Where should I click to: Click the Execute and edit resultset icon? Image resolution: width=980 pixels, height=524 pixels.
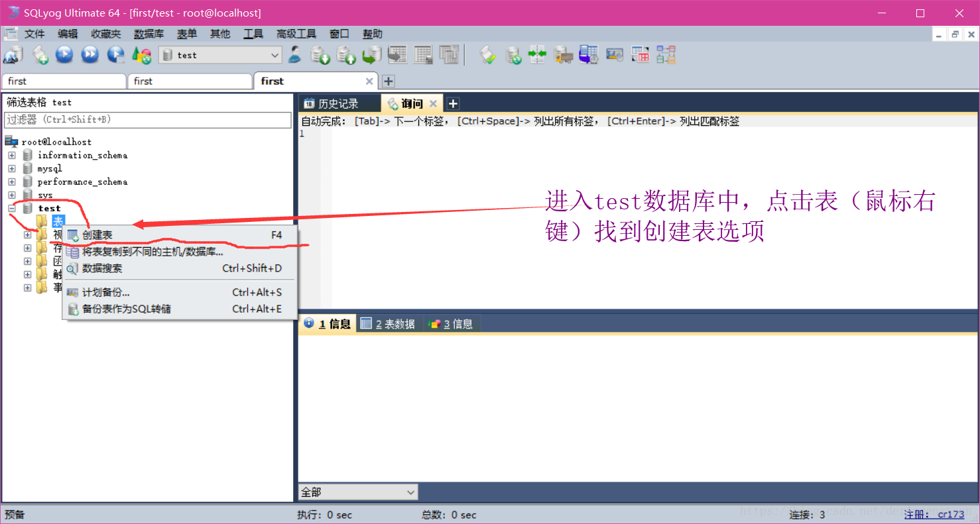[x=116, y=55]
